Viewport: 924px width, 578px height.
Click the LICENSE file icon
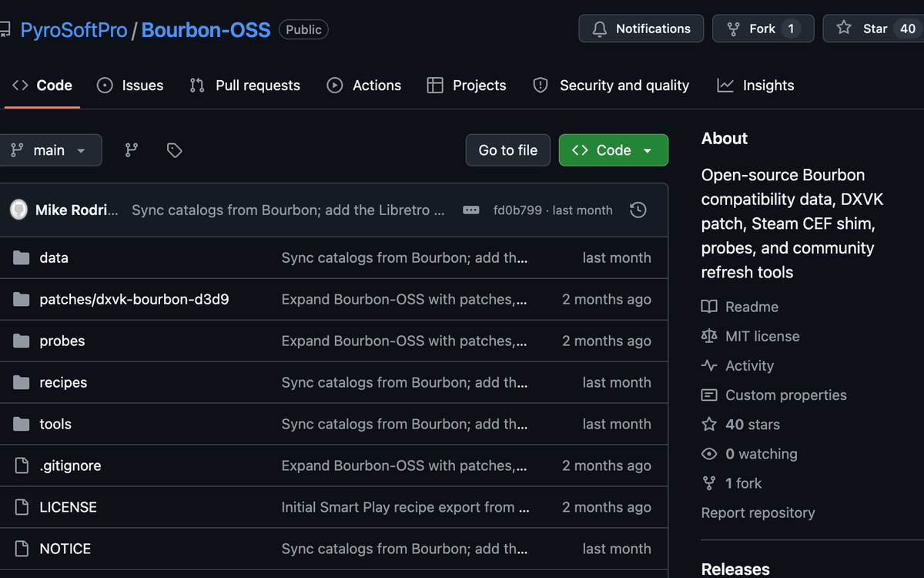[22, 507]
